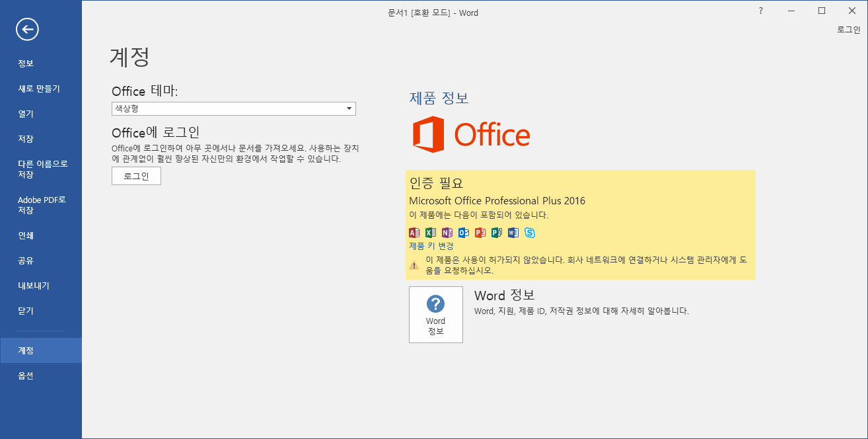Click the 로그인 button under Office에 로그인
Screen dimensions: 868x439
[136, 176]
